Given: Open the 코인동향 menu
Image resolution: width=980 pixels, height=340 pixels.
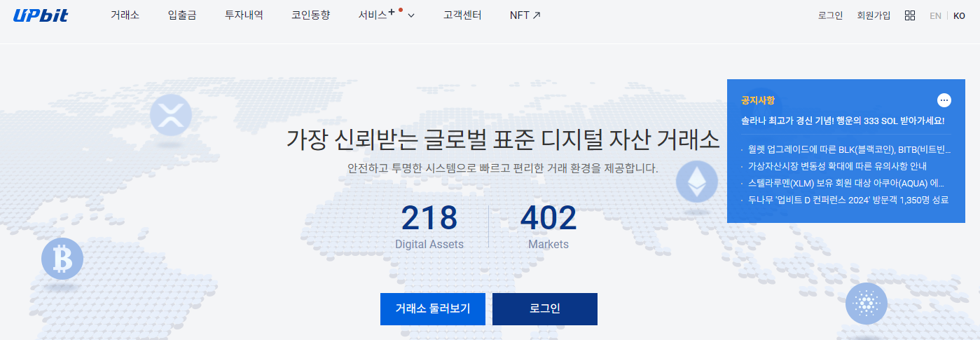Looking at the screenshot, I should (x=310, y=15).
